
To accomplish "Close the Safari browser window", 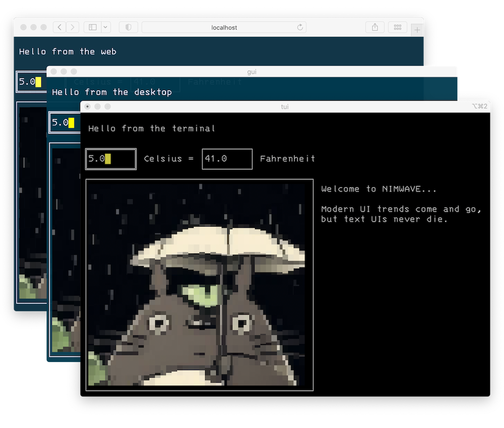I will point(24,27).
